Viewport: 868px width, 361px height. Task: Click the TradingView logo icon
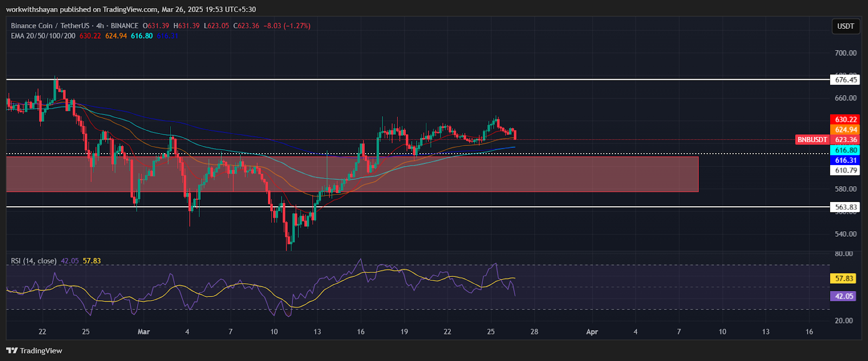(12, 351)
